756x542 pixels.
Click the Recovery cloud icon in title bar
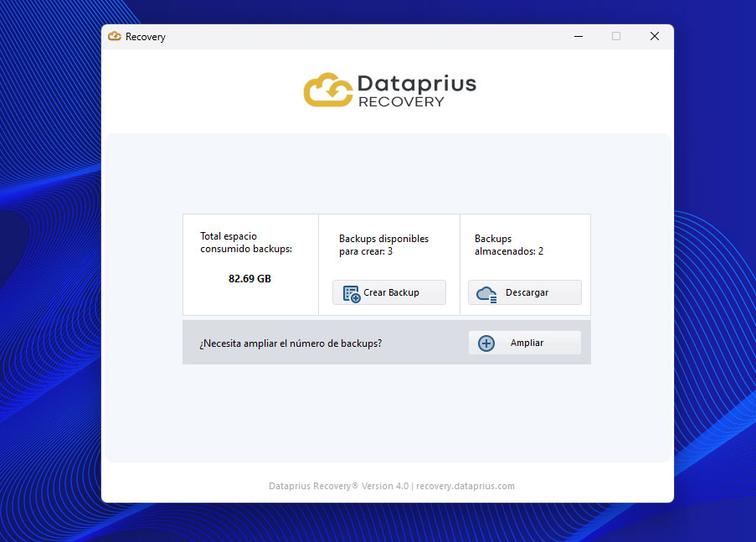click(x=115, y=36)
